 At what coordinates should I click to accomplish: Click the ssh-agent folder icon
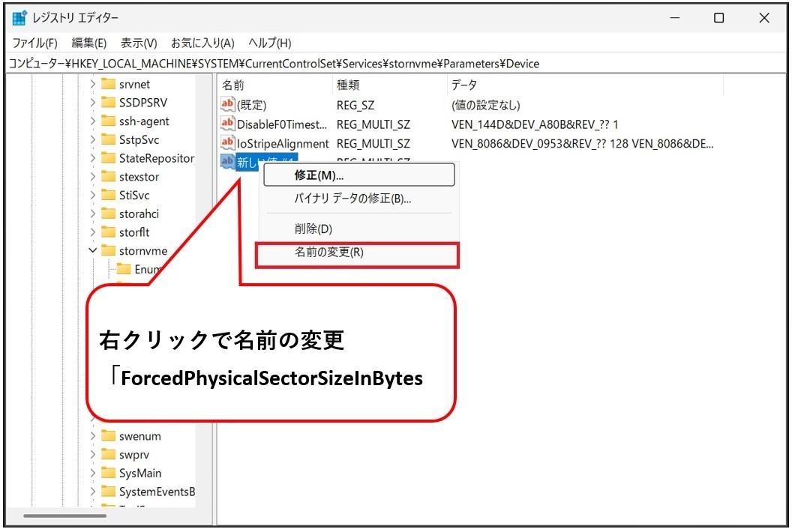pyautogui.click(x=108, y=121)
